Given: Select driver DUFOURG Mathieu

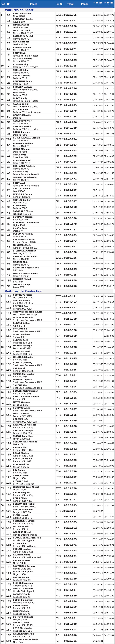Looking at the screenshot, I should coord(23,234).
